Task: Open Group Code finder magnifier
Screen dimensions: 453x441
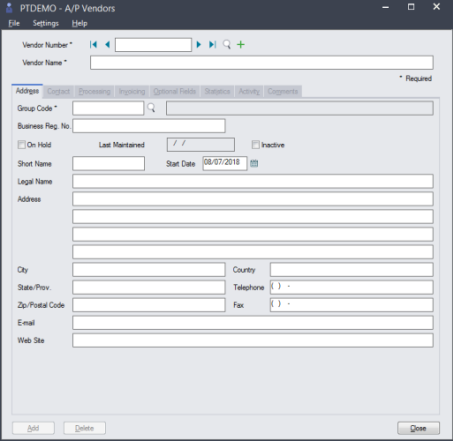Action: (x=151, y=108)
